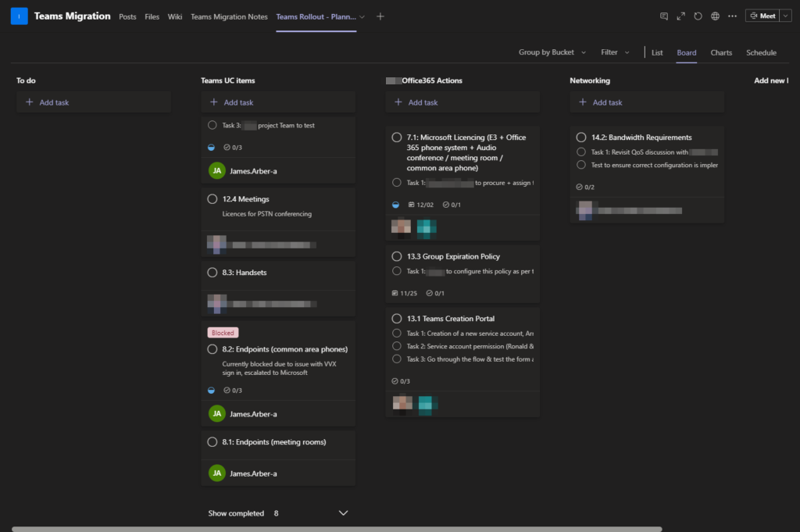
Task: Click the pink Blocked label
Action: [223, 333]
